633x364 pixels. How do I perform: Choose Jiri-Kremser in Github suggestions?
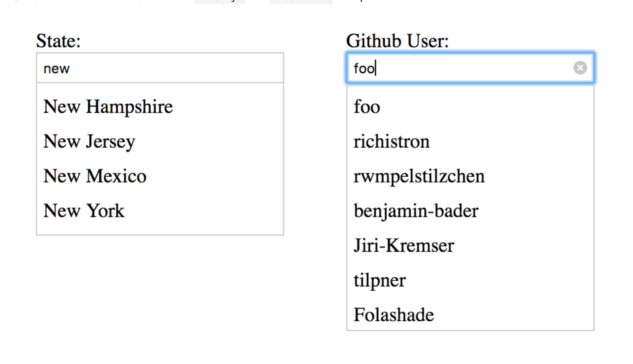click(404, 245)
